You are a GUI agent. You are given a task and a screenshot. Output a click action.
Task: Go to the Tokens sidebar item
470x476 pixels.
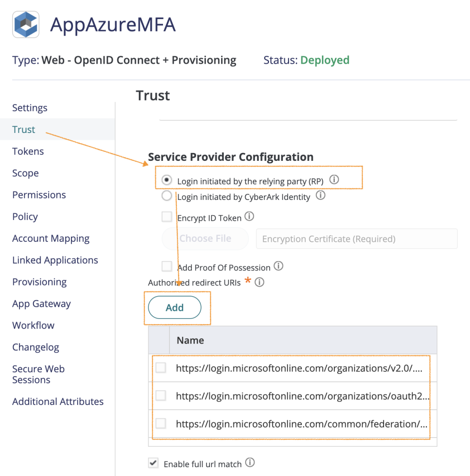pos(28,152)
